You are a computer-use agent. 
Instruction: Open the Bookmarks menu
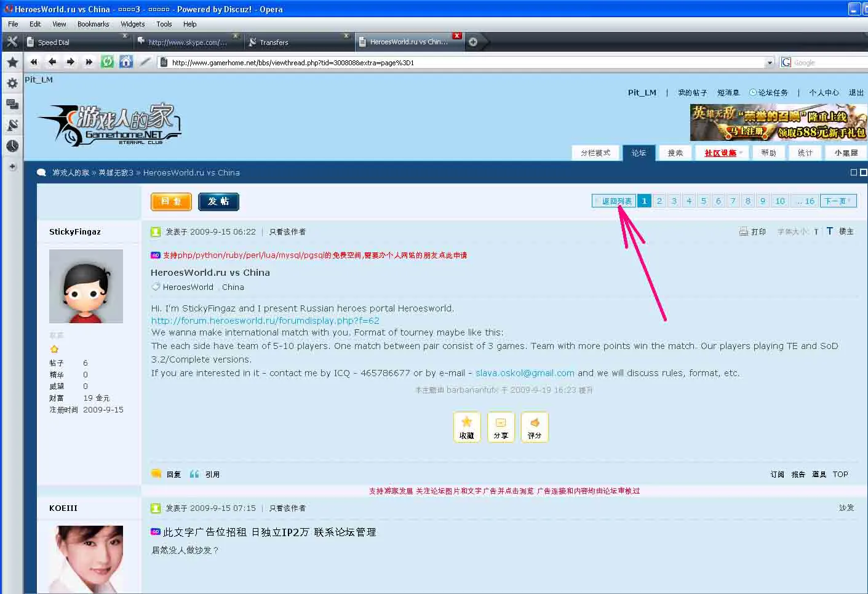94,24
